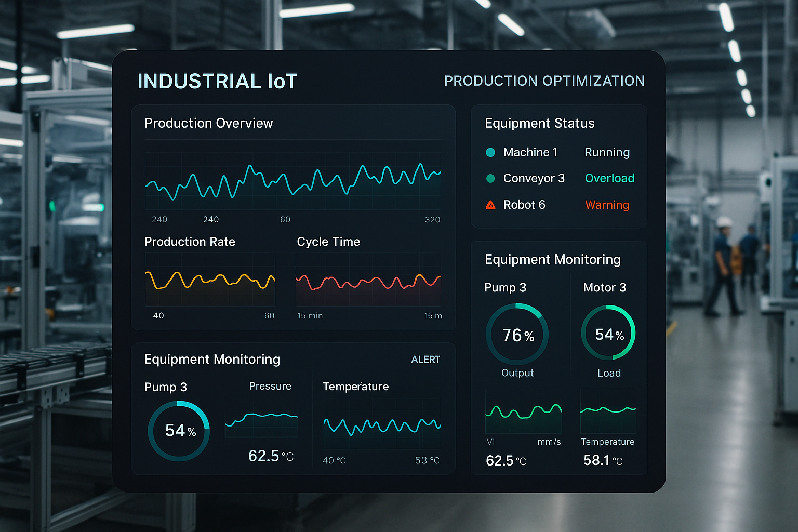Image resolution: width=798 pixels, height=532 pixels.
Task: Click the Motor 3 load gauge showing 54%
Action: pos(608,333)
